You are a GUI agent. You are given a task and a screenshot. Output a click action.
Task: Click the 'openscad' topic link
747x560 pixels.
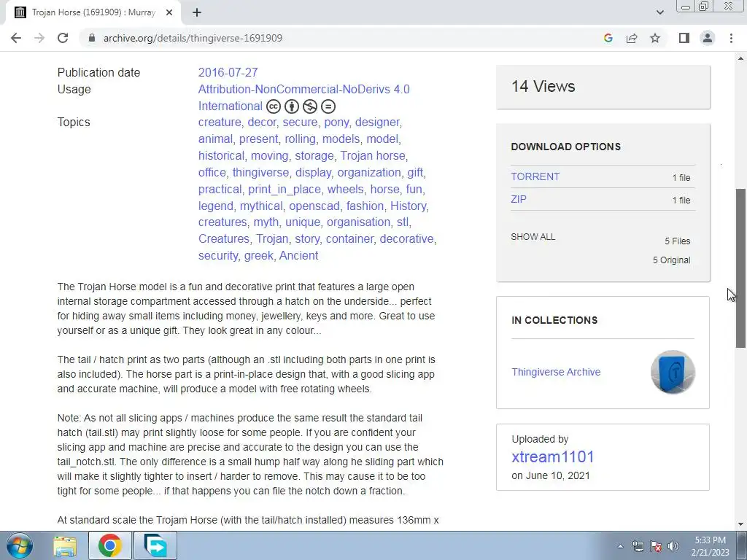(314, 206)
